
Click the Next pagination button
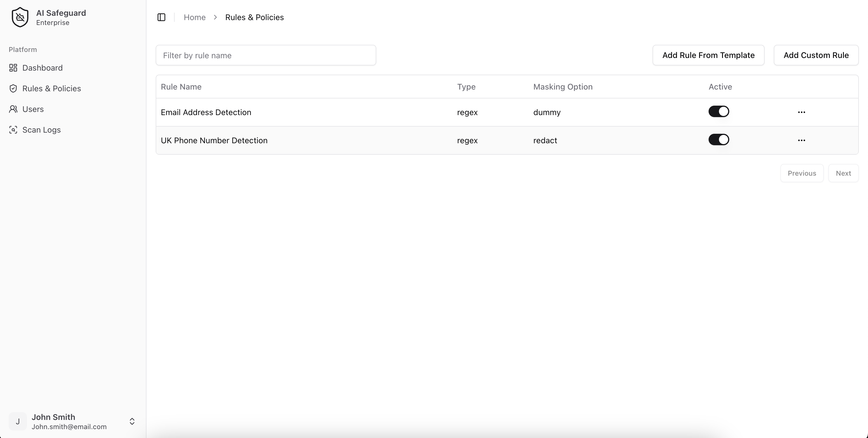(x=843, y=173)
